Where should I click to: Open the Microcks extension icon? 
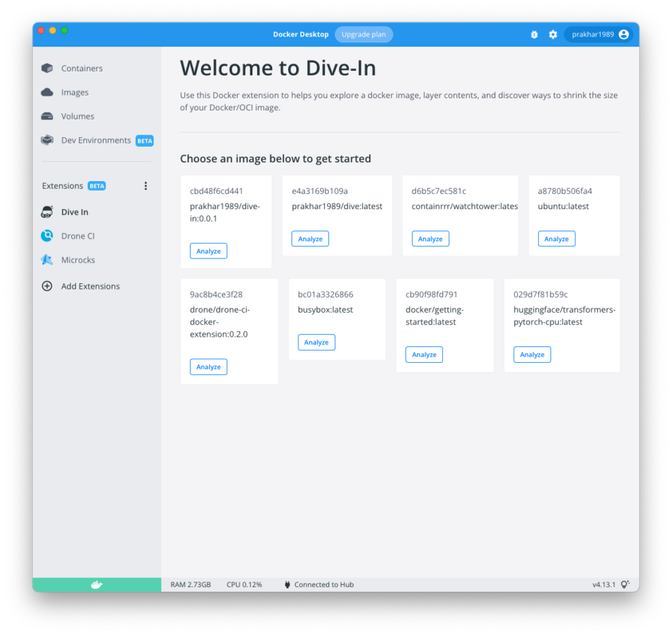47,260
